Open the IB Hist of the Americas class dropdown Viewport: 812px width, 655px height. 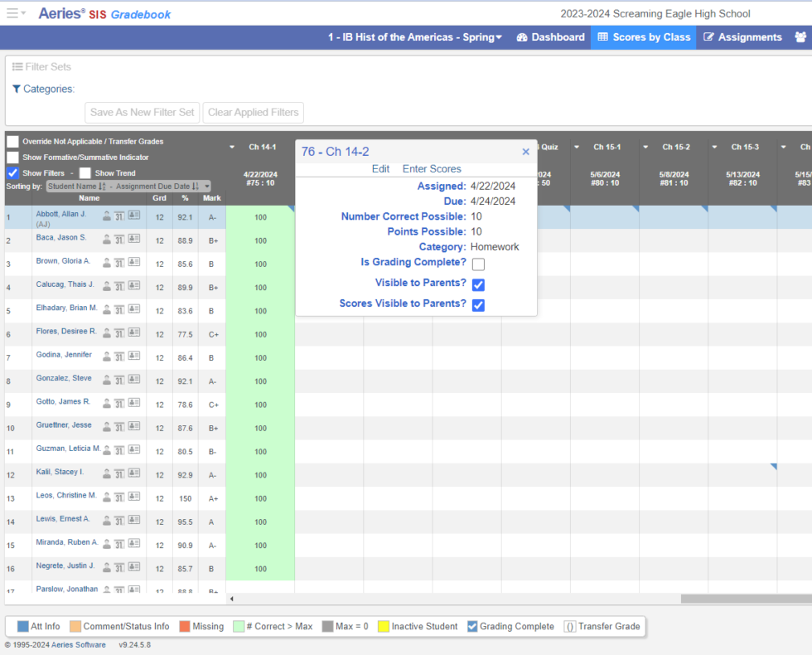coord(415,37)
